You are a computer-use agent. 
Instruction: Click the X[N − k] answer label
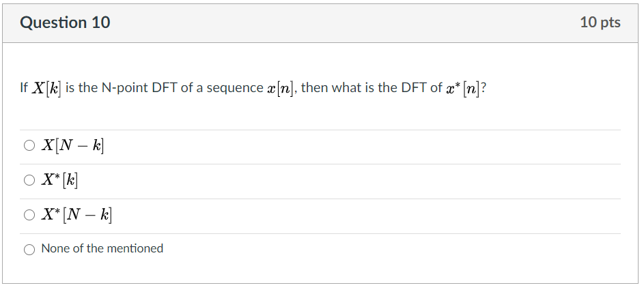(x=73, y=145)
